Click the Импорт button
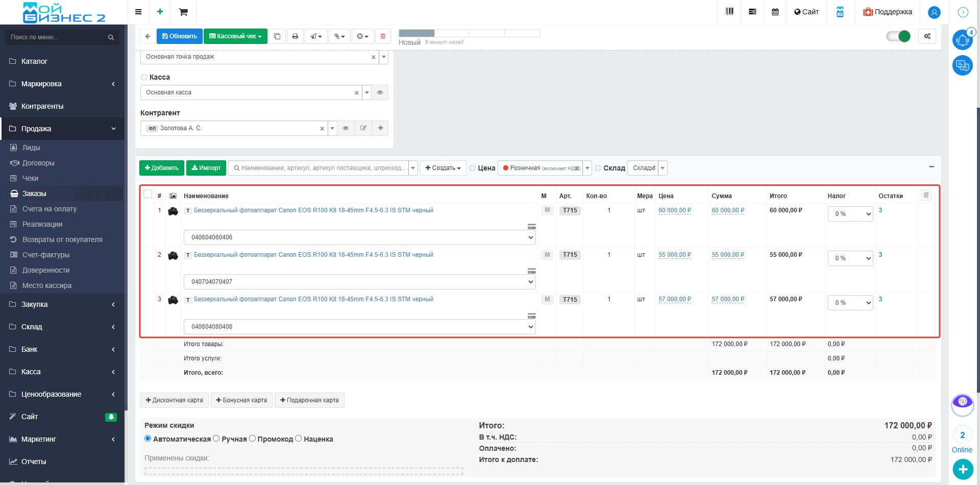 pos(206,168)
